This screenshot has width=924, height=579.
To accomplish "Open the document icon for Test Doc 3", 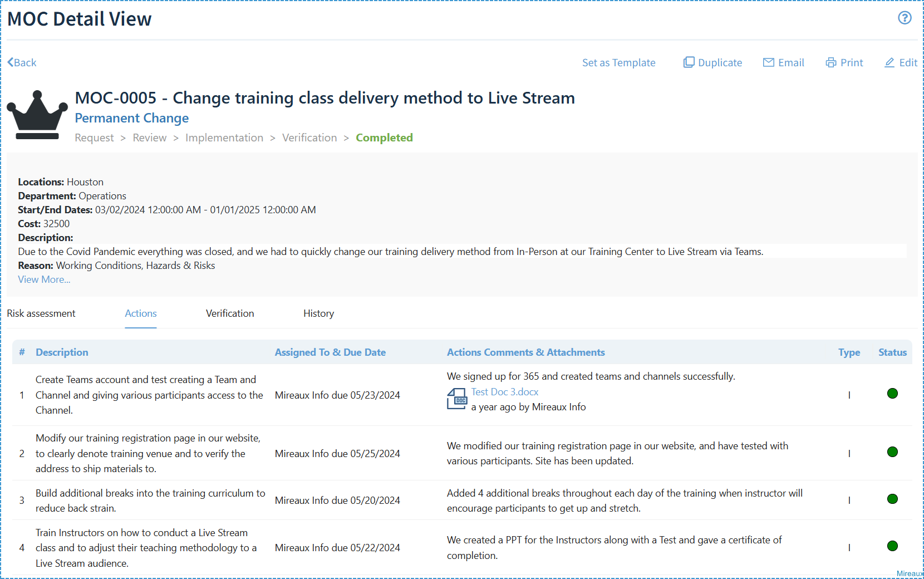I will [456, 399].
